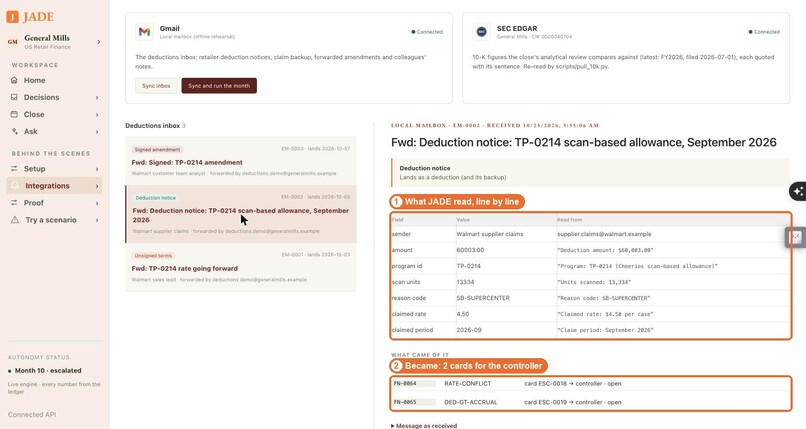Image resolution: width=806 pixels, height=429 pixels.
Task: Click the Month 10 escalated status
Action: point(45,370)
